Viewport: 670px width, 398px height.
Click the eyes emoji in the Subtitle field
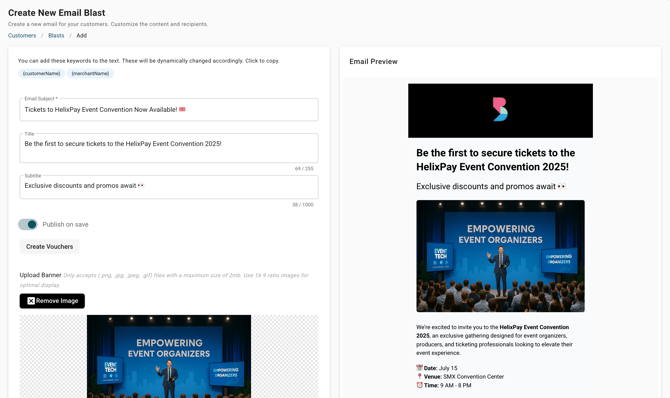tap(141, 186)
